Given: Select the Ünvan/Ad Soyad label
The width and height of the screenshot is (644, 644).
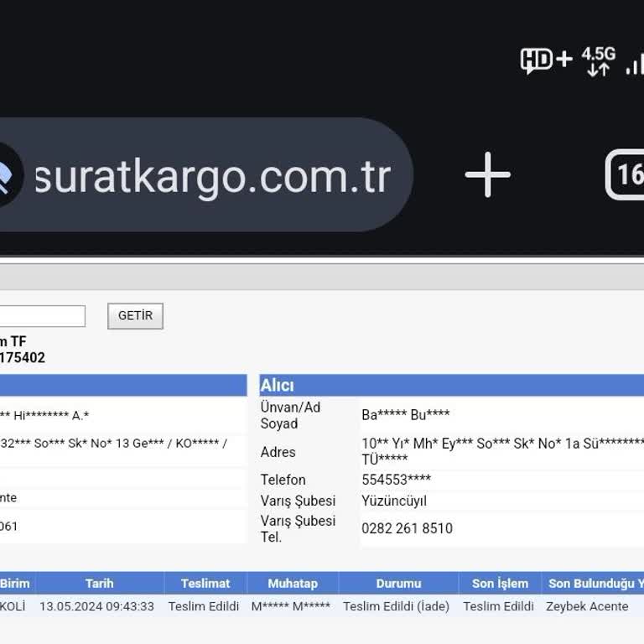Looking at the screenshot, I should (x=290, y=415).
